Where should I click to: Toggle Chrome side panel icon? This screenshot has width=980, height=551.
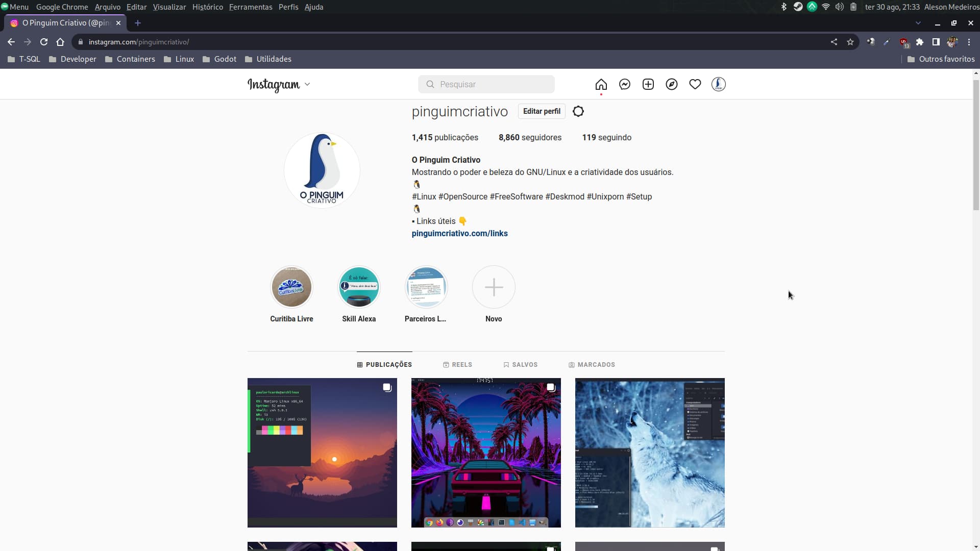click(x=936, y=42)
